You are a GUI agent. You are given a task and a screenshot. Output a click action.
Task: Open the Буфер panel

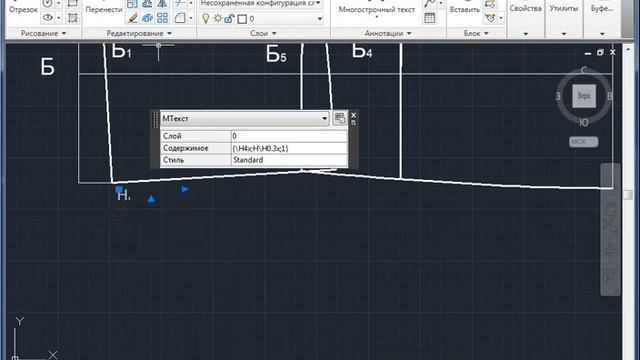coord(602,8)
